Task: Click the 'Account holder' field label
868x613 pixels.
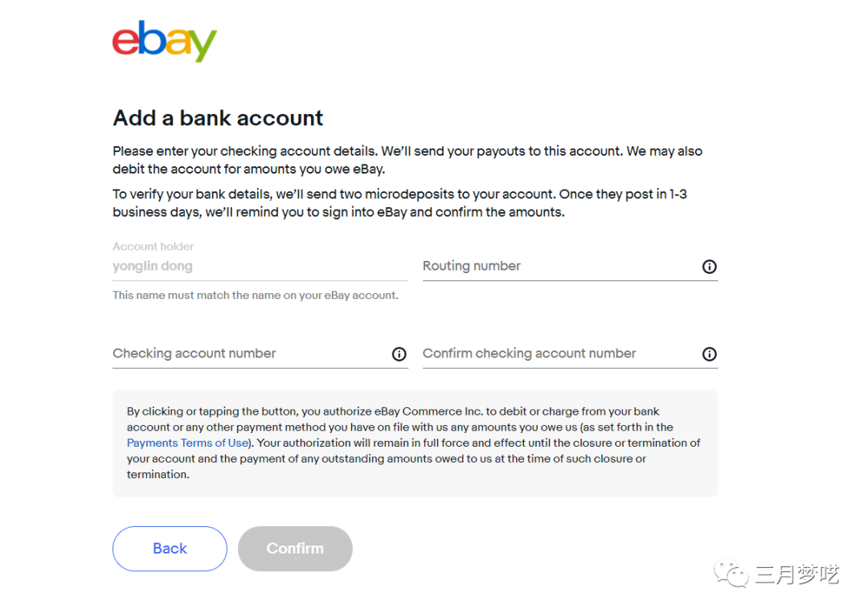Action: (154, 247)
